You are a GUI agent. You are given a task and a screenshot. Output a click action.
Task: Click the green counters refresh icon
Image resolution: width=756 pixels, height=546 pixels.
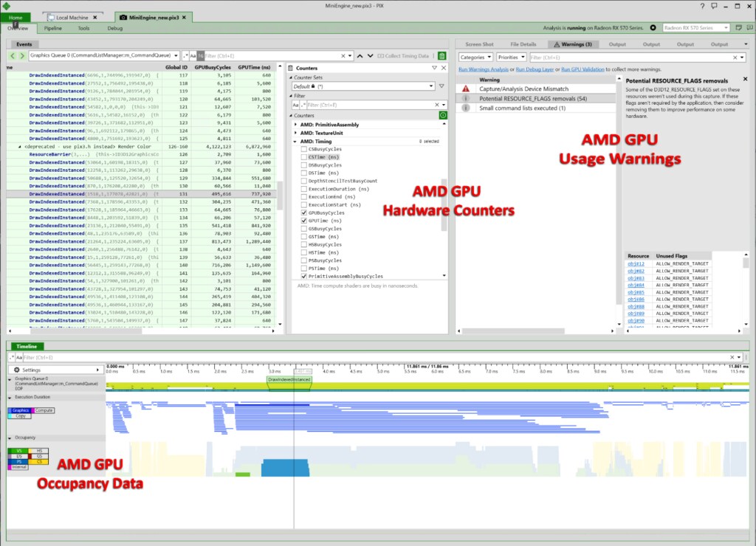point(443,116)
